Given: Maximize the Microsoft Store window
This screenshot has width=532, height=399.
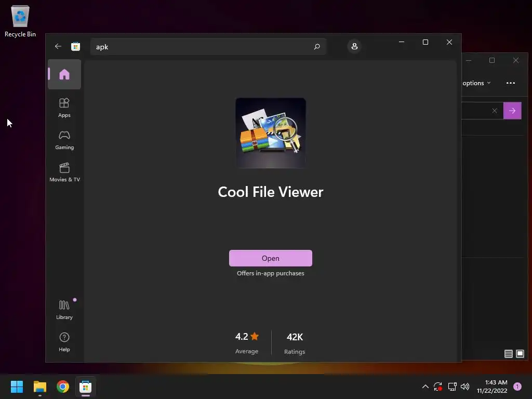Looking at the screenshot, I should pyautogui.click(x=425, y=42).
